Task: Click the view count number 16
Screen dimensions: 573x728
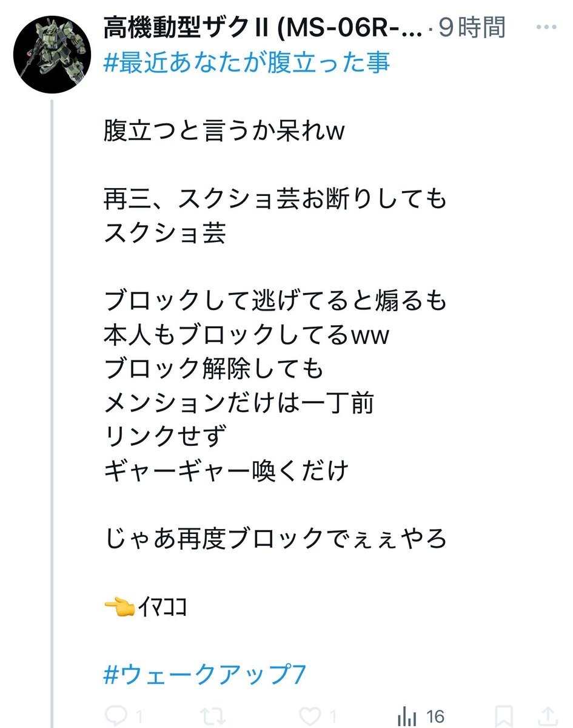Action: [435, 716]
